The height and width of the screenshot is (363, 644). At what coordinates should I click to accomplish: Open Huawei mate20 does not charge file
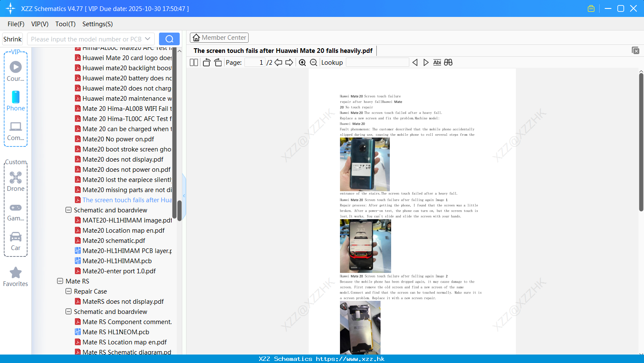click(123, 88)
